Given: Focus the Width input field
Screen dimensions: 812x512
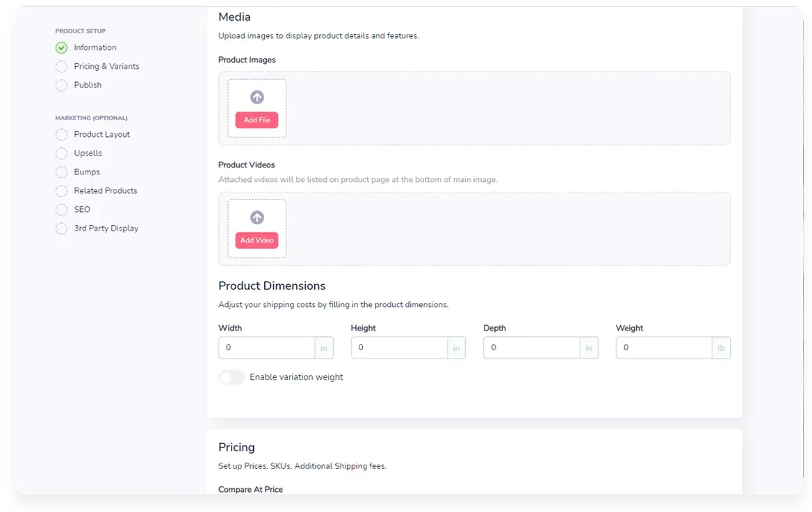Looking at the screenshot, I should (266, 348).
